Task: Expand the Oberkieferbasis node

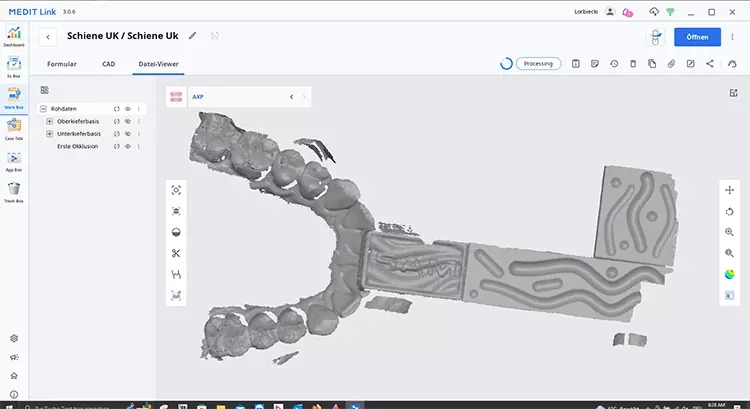Action: (x=49, y=122)
